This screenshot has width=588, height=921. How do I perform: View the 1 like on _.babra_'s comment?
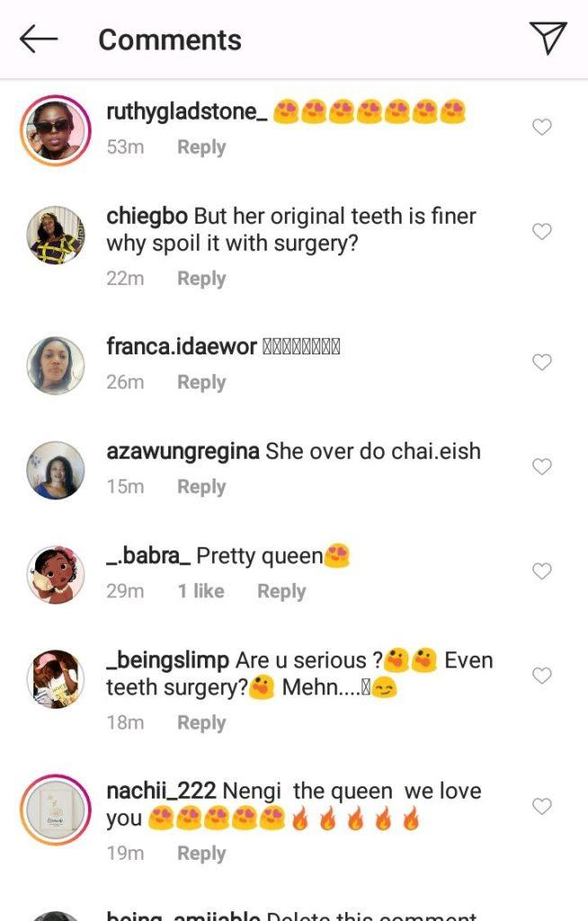pyautogui.click(x=200, y=591)
